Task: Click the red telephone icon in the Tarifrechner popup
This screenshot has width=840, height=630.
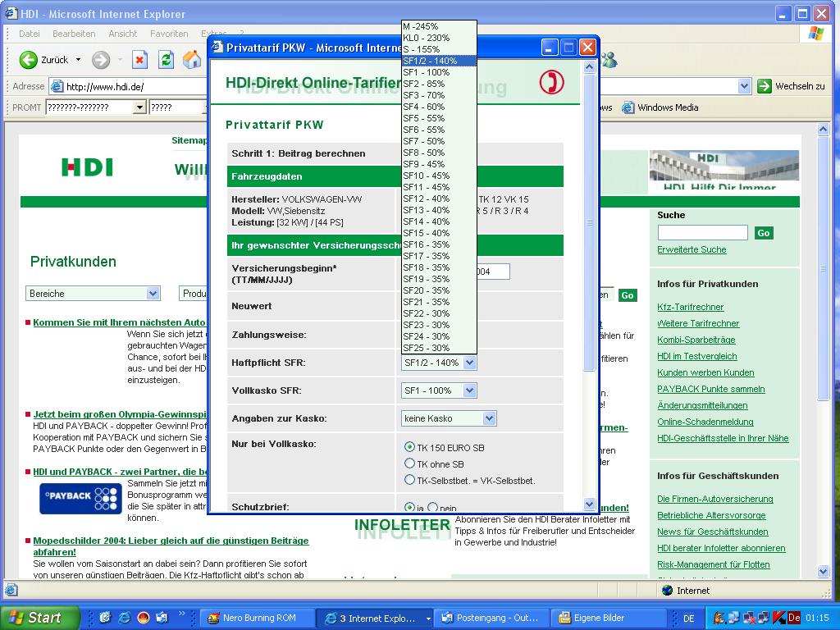Action: (x=551, y=83)
